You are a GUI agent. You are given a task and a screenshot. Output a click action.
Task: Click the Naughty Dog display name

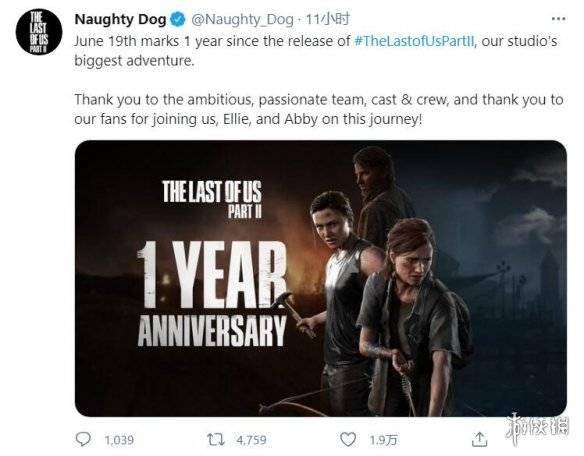pos(120,19)
